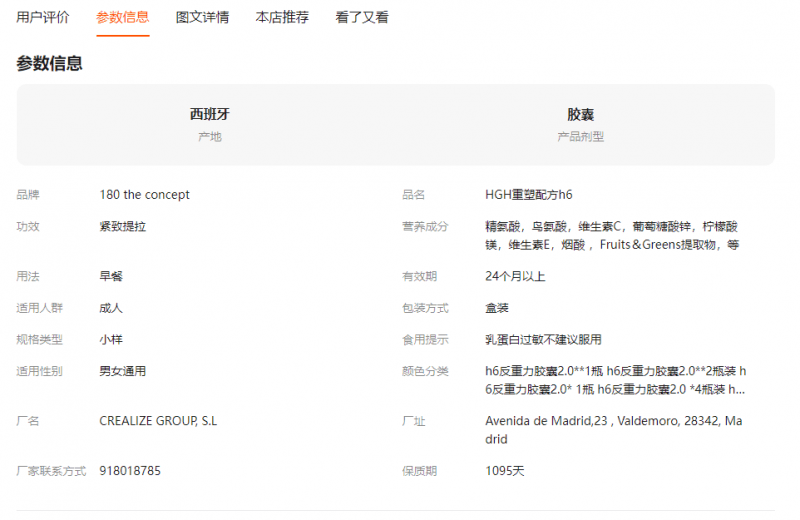Select the 参数信息 tab
Viewport: 800px width, 520px height.
click(122, 17)
